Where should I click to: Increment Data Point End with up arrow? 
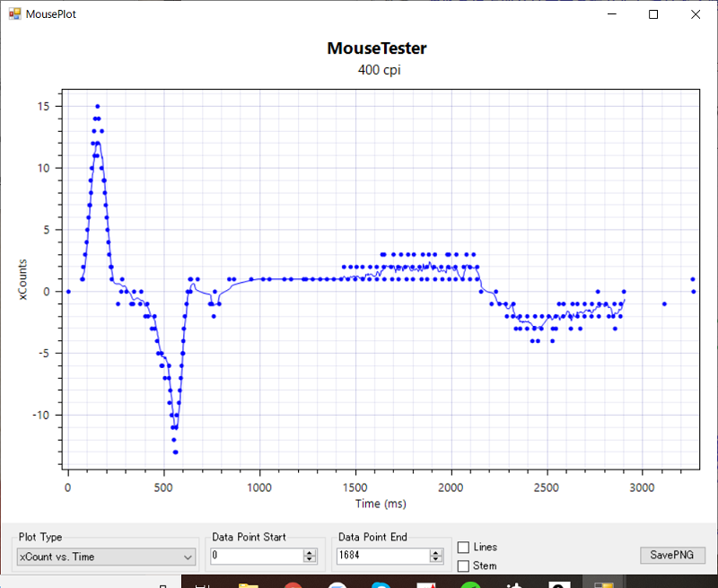pyautogui.click(x=436, y=553)
